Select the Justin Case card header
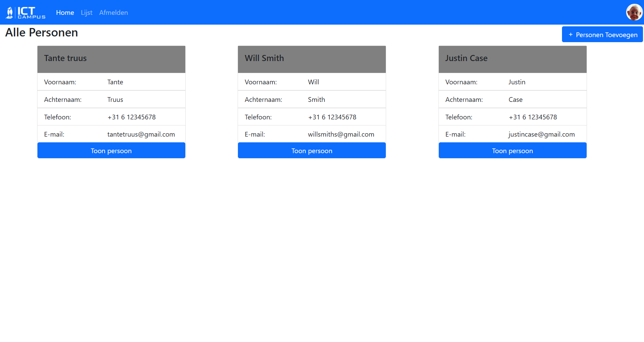Screen dimensions: 644x342 point(512,59)
